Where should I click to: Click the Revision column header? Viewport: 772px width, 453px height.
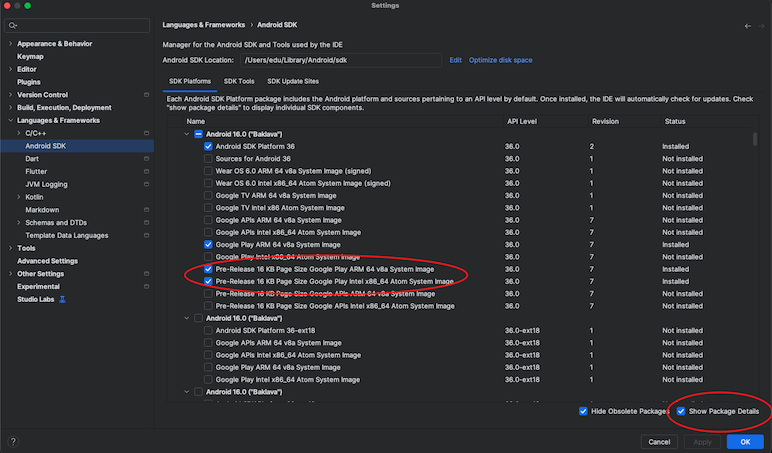pos(605,121)
